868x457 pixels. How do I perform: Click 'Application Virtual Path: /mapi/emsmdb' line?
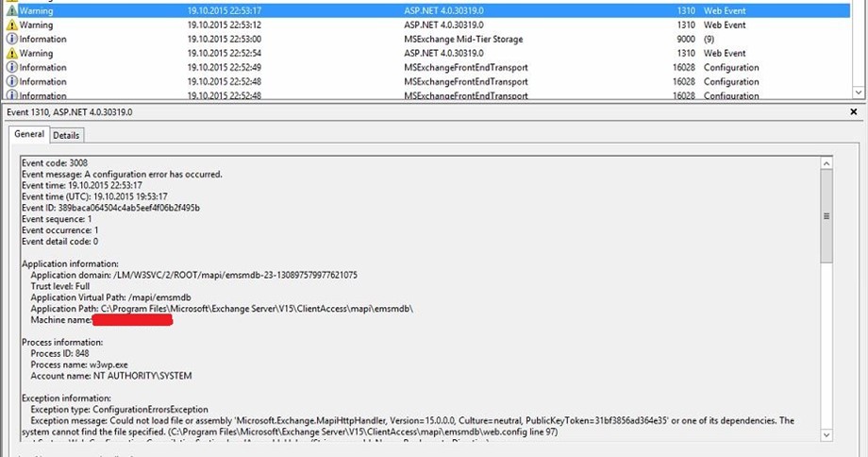[110, 297]
